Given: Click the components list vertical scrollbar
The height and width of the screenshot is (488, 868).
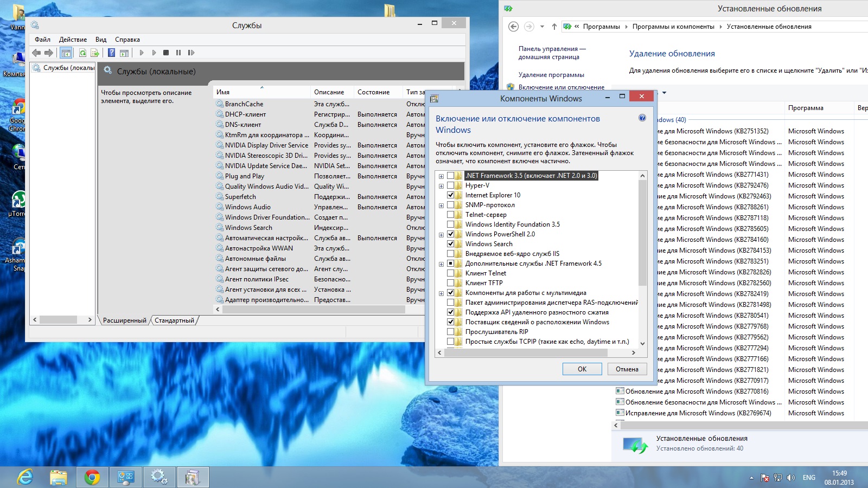Looking at the screenshot, I should point(642,233).
